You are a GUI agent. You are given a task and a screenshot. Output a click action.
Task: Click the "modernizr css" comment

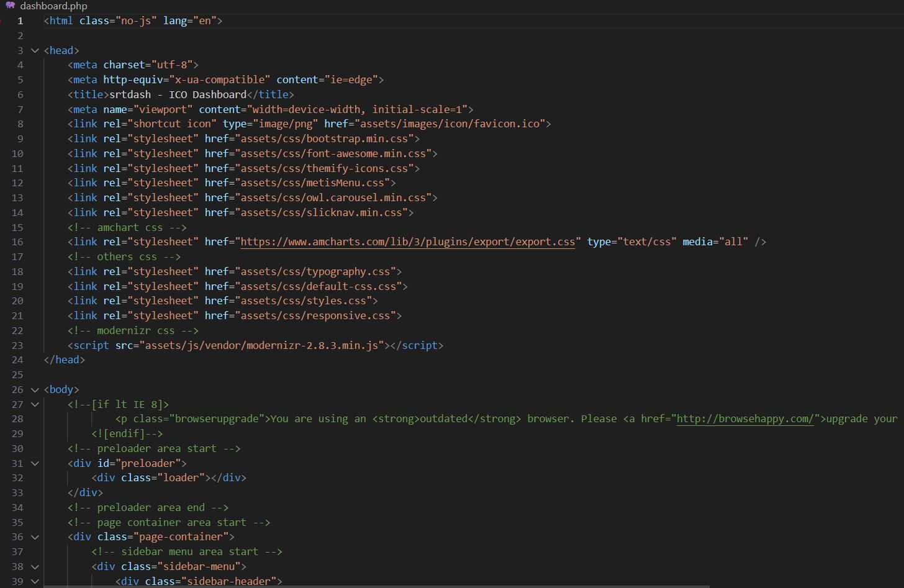pos(133,330)
